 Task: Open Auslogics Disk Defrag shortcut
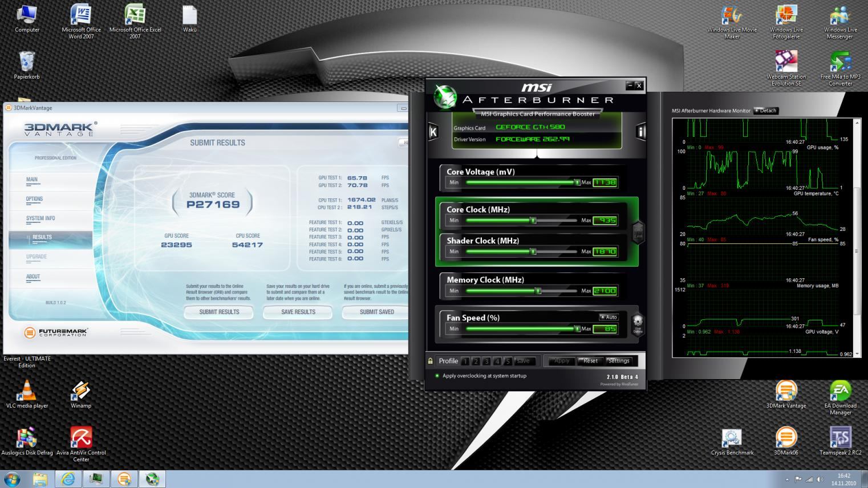pos(27,441)
